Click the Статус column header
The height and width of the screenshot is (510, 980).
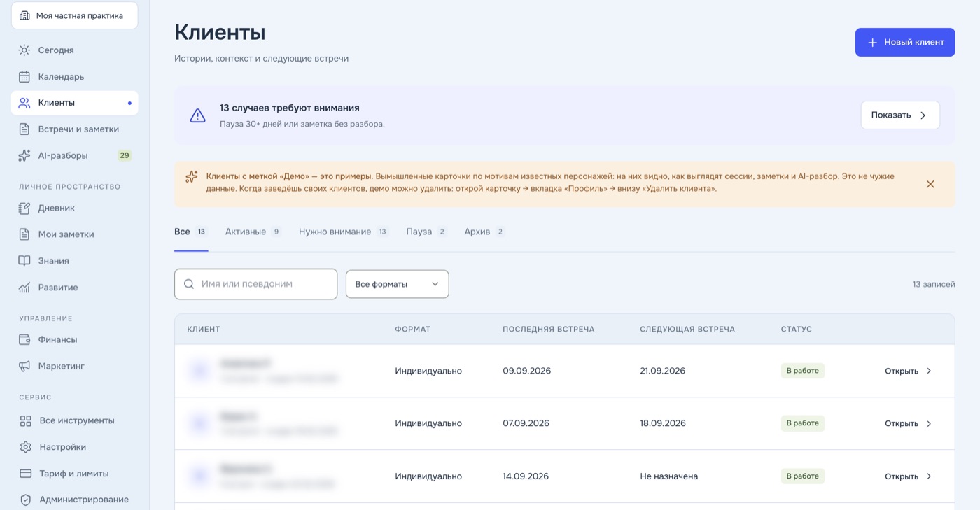click(x=797, y=329)
